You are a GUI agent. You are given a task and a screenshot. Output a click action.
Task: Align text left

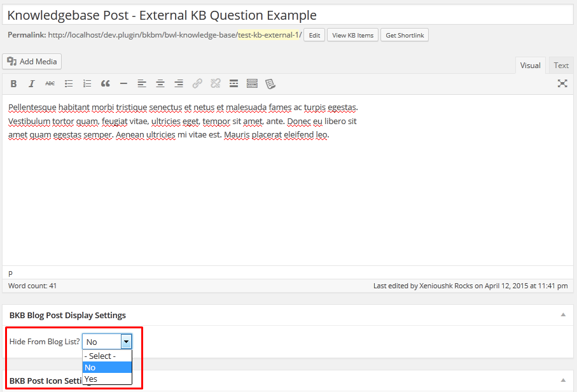coord(142,84)
